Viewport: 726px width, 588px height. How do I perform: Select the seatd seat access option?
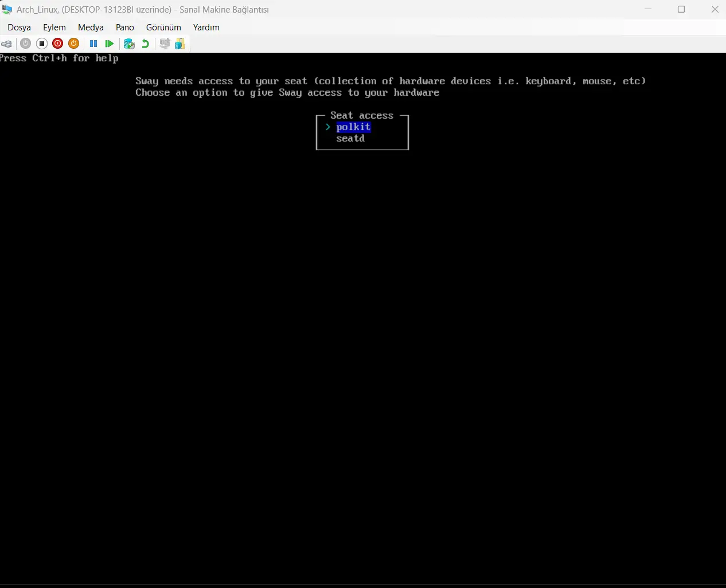coord(350,139)
